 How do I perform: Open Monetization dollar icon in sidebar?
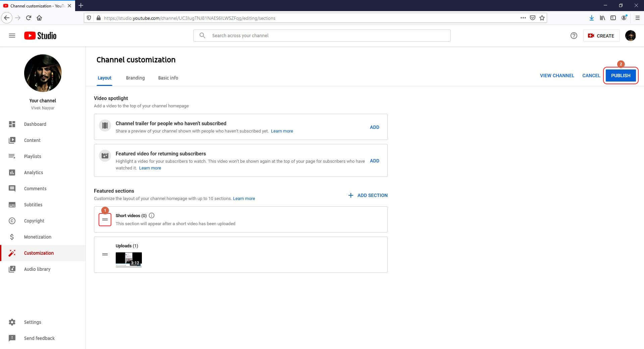tap(12, 237)
